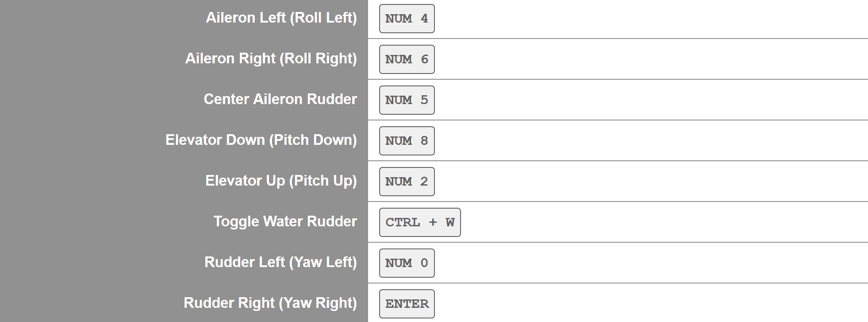Click the NUM 8 key binding
Image resolution: width=868 pixels, height=322 pixels.
point(407,141)
